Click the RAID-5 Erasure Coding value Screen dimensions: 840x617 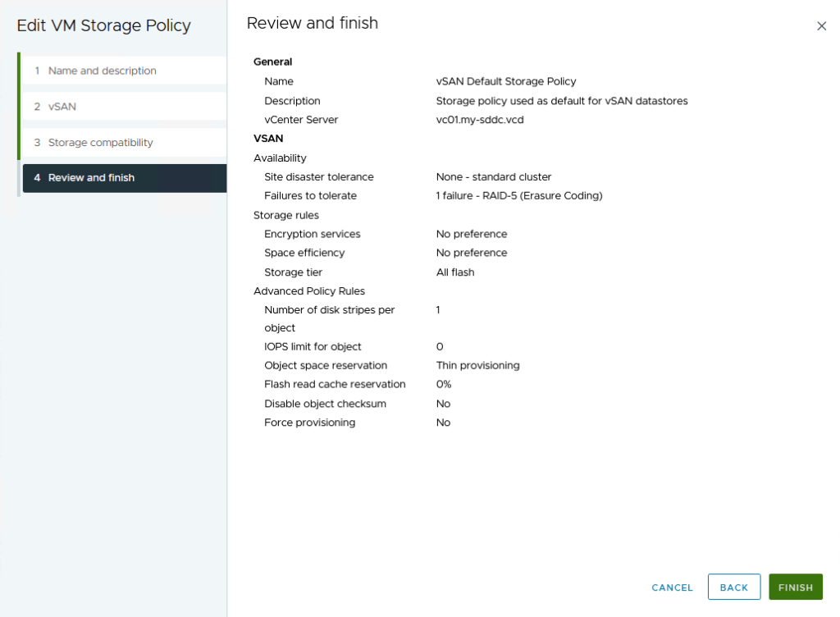519,196
